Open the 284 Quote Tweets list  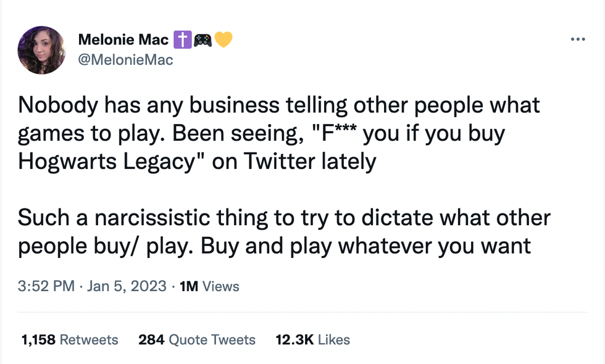click(x=196, y=339)
